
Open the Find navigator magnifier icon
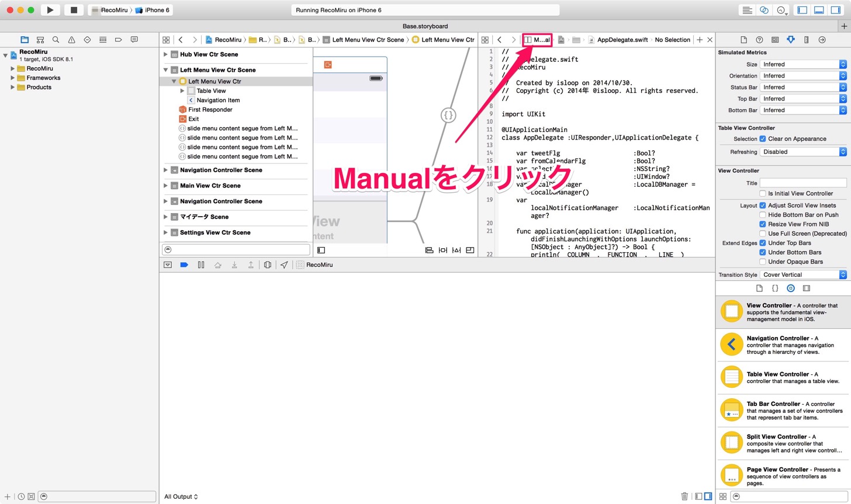[x=56, y=40]
